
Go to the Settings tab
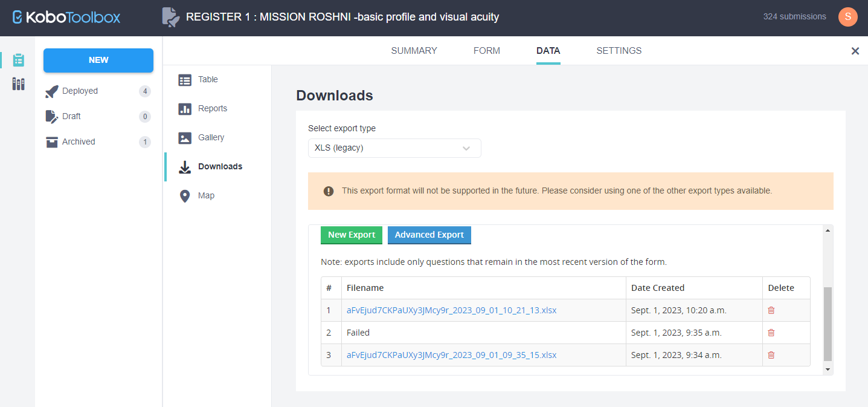619,51
